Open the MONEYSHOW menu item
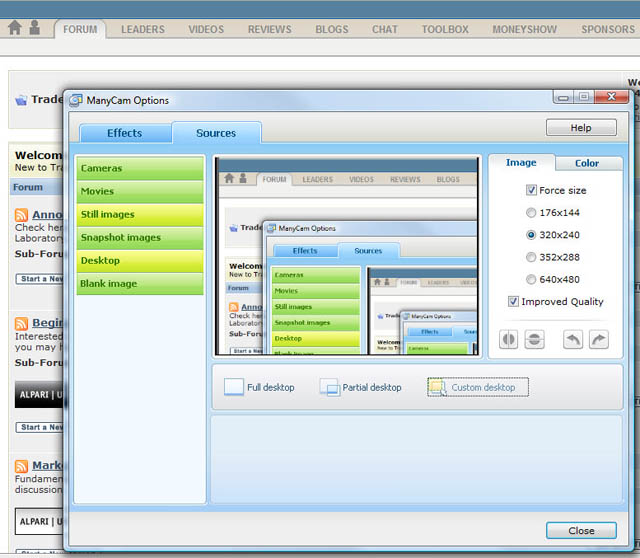Screen dimensions: 640x558 [524, 29]
